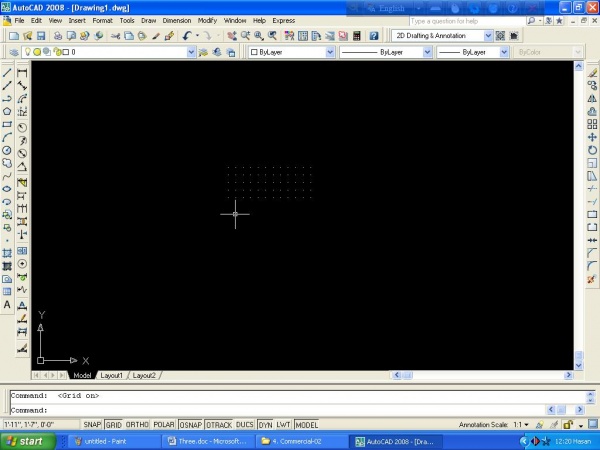Click the Match Properties brush icon
This screenshot has width=600, height=450.
156,36
